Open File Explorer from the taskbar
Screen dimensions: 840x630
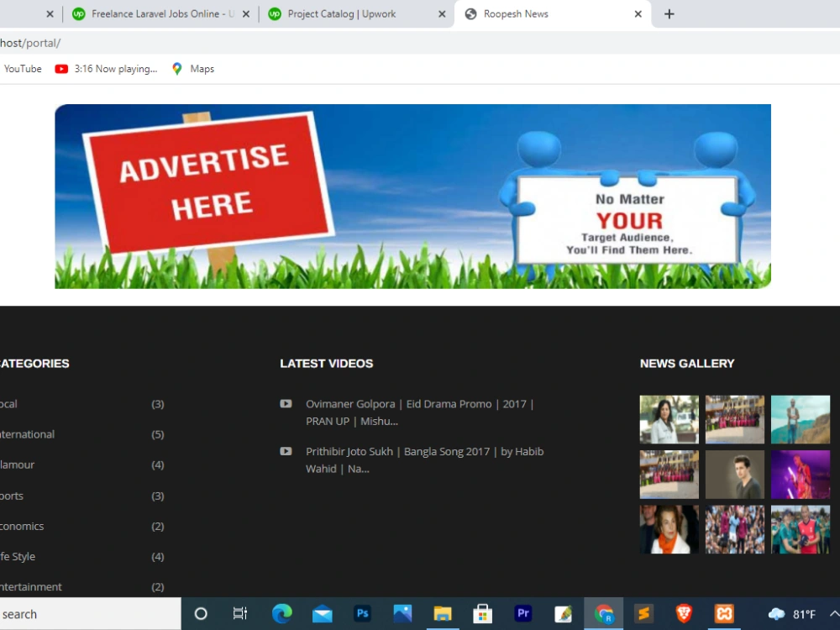point(443,613)
